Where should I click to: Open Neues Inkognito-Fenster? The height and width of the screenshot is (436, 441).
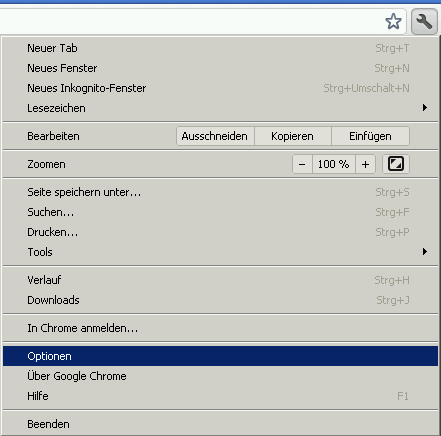[220, 88]
